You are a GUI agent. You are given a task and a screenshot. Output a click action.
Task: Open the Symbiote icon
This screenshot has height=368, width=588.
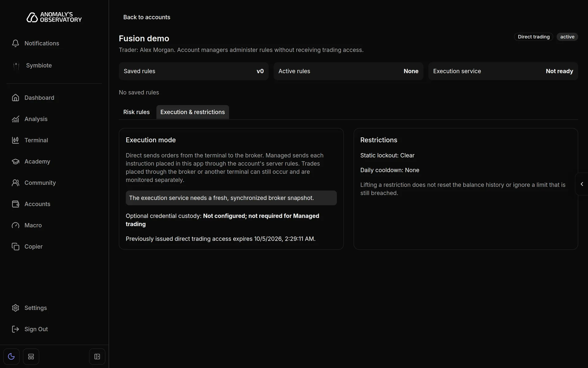pyautogui.click(x=16, y=65)
